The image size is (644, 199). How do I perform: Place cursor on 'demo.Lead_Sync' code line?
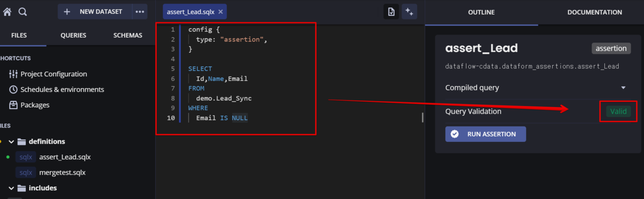click(x=224, y=98)
